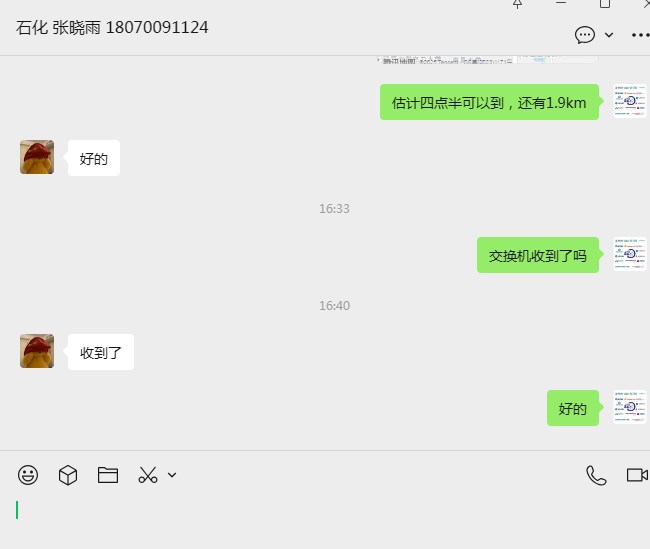
Task: Click the message input field
Action: click(325, 520)
